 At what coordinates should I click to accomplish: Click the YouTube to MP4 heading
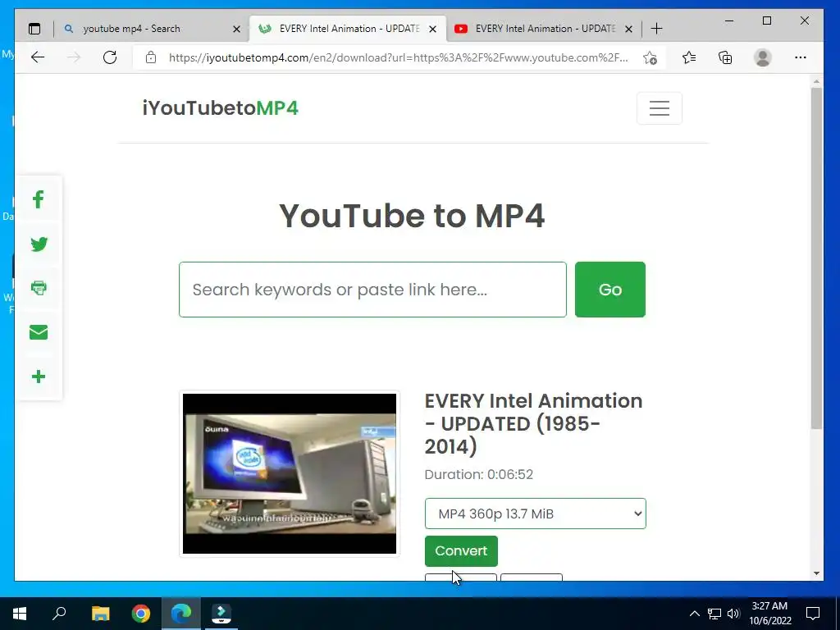tap(412, 216)
